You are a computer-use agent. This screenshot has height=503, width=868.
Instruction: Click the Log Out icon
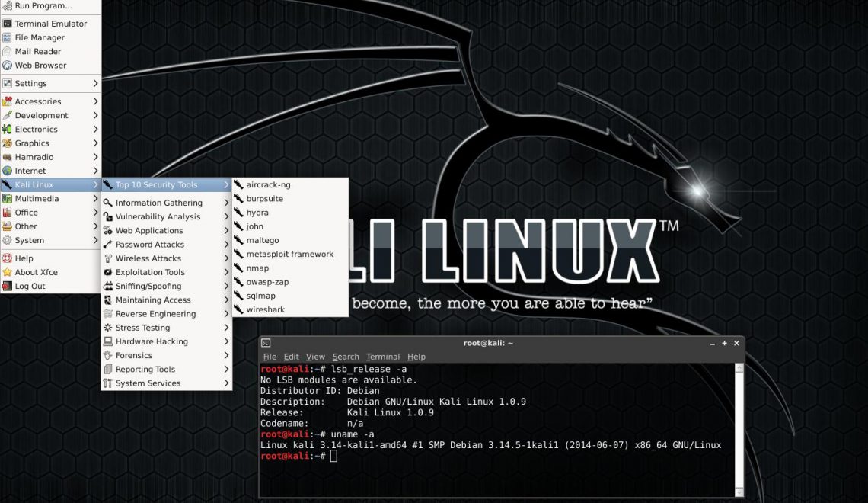click(x=7, y=286)
